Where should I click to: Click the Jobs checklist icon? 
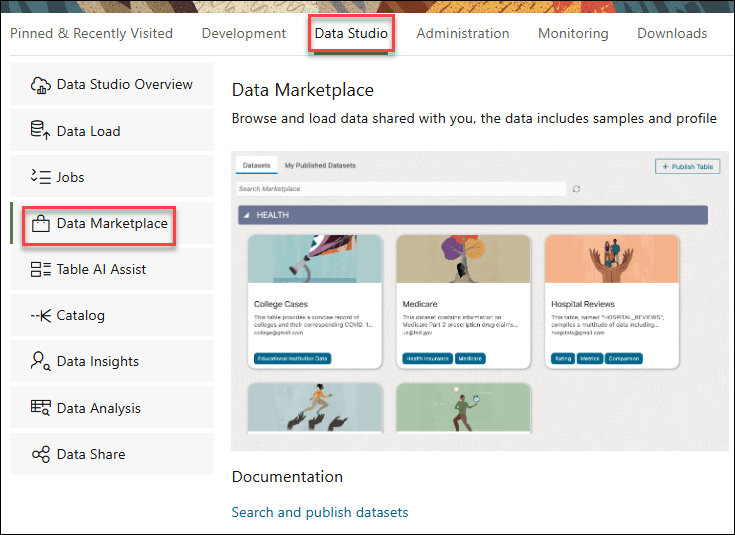click(41, 177)
